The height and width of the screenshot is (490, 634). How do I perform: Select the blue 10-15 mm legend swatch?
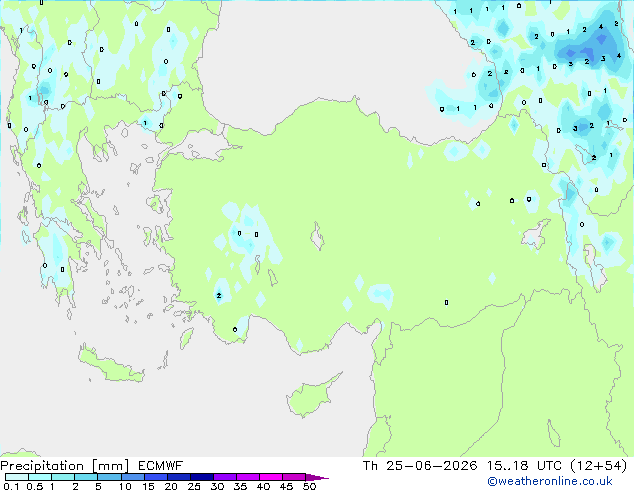(133, 477)
